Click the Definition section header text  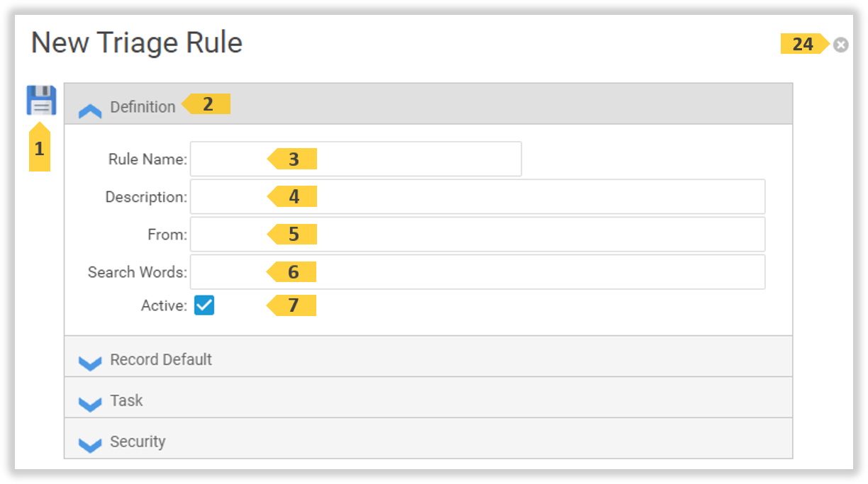pyautogui.click(x=143, y=107)
